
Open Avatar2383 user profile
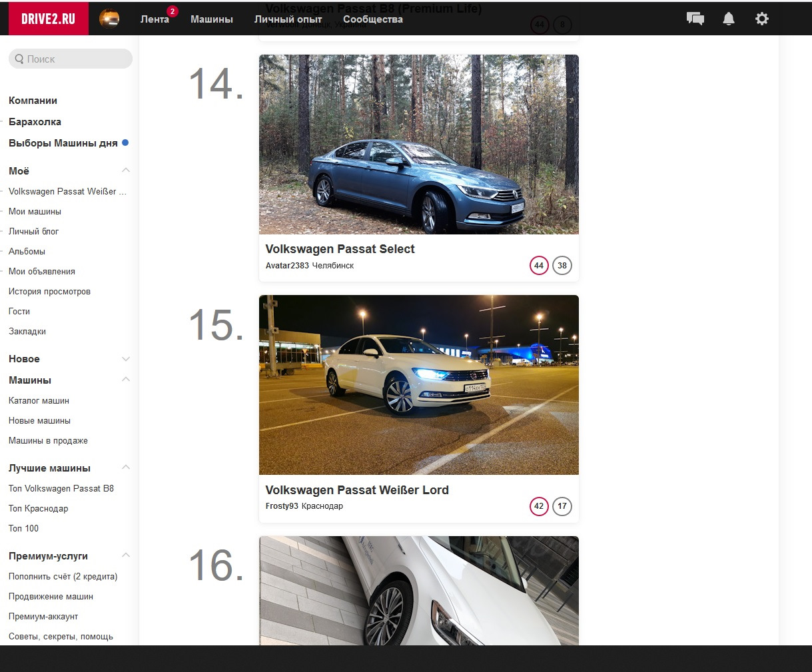point(287,266)
